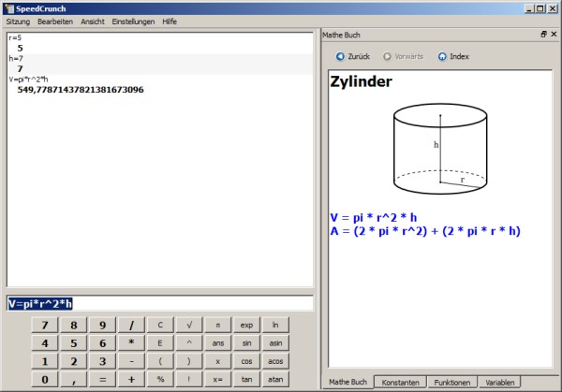Click the plus keypad button
Image resolution: width=562 pixels, height=392 pixels.
click(131, 380)
